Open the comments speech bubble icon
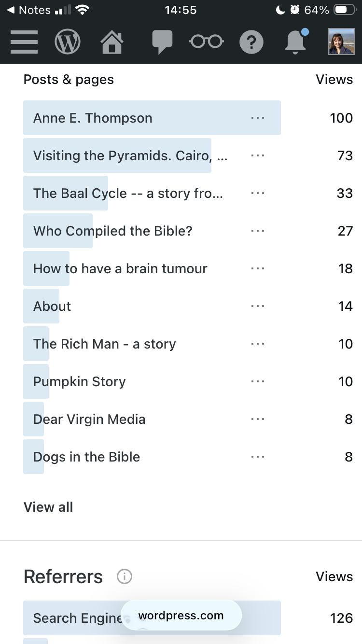The height and width of the screenshot is (644, 362). [162, 42]
